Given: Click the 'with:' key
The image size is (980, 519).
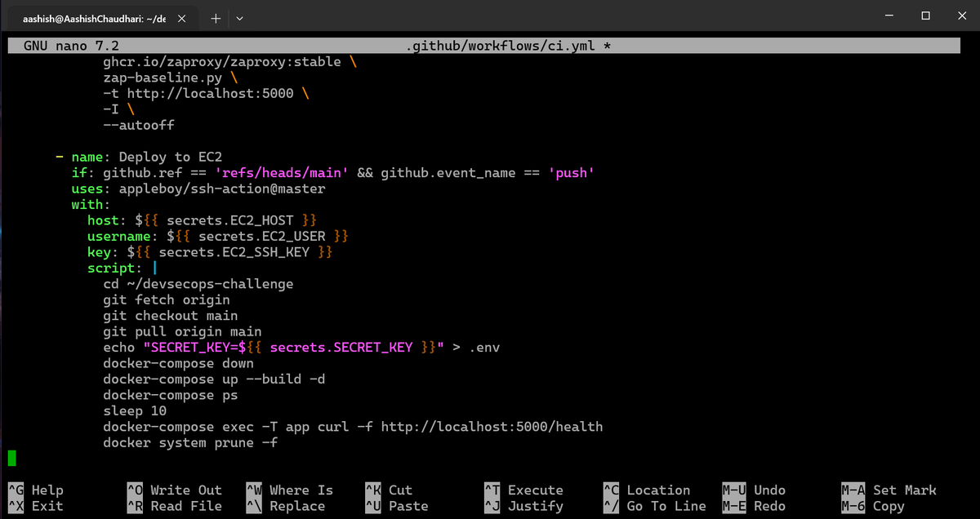Looking at the screenshot, I should click(x=91, y=205).
